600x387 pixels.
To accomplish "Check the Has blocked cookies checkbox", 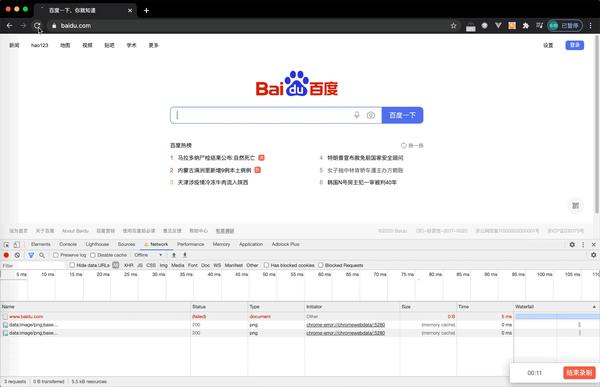I will point(266,265).
